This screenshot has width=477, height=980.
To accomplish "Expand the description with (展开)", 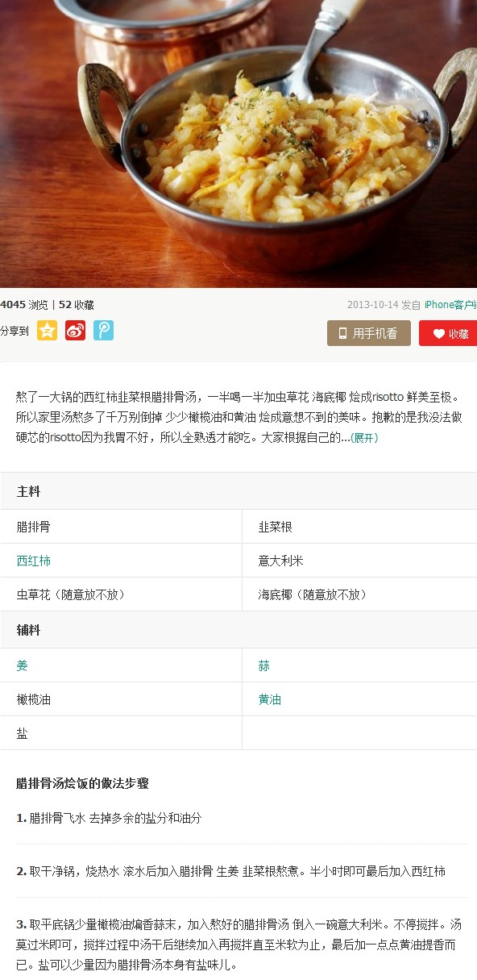I will pyautogui.click(x=363, y=438).
